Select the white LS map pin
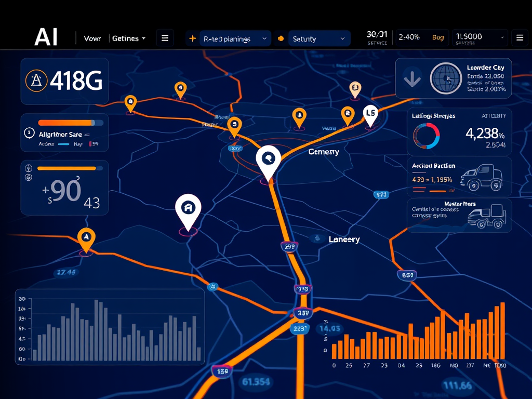532x399 pixels. pyautogui.click(x=370, y=115)
